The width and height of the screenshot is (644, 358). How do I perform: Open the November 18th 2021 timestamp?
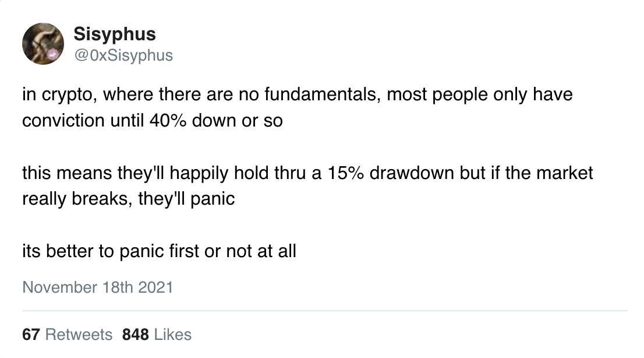click(98, 287)
